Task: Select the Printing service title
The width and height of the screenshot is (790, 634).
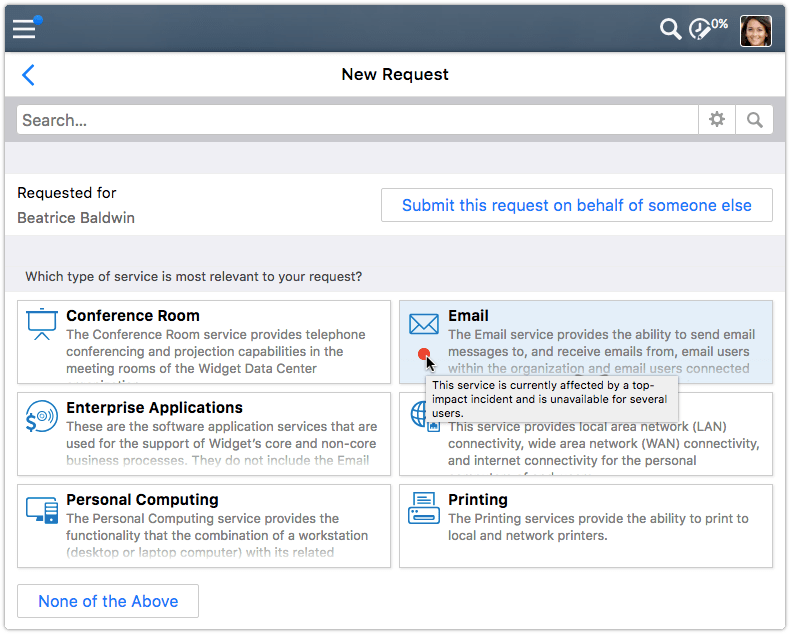Action: (478, 499)
